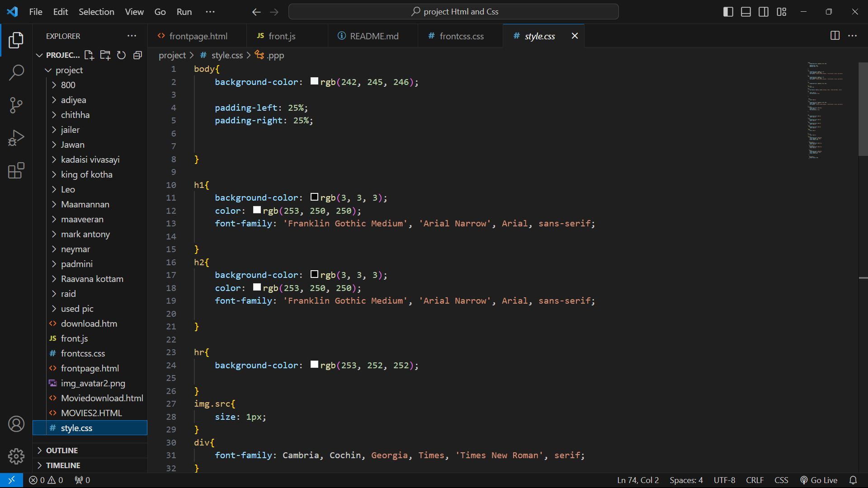The width and height of the screenshot is (868, 488).
Task: Click the New File icon in explorer
Action: click(89, 55)
